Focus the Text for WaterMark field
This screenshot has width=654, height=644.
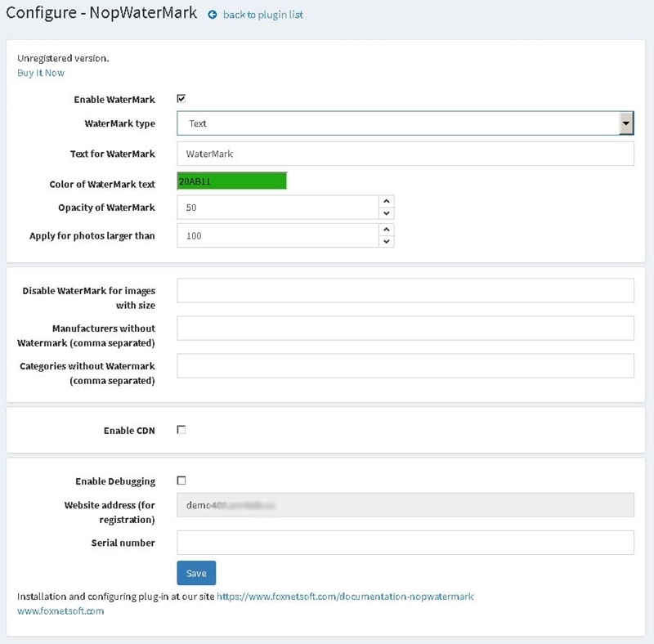coord(405,154)
